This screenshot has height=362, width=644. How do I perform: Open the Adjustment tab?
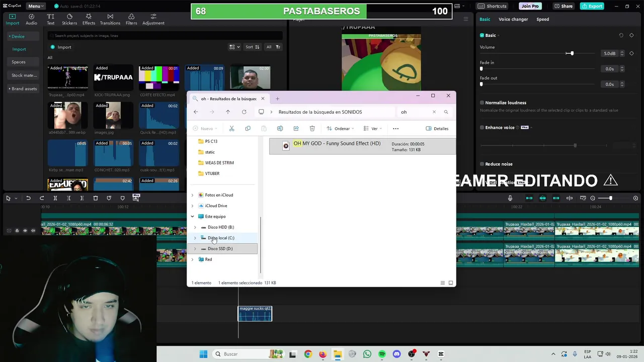(153, 19)
